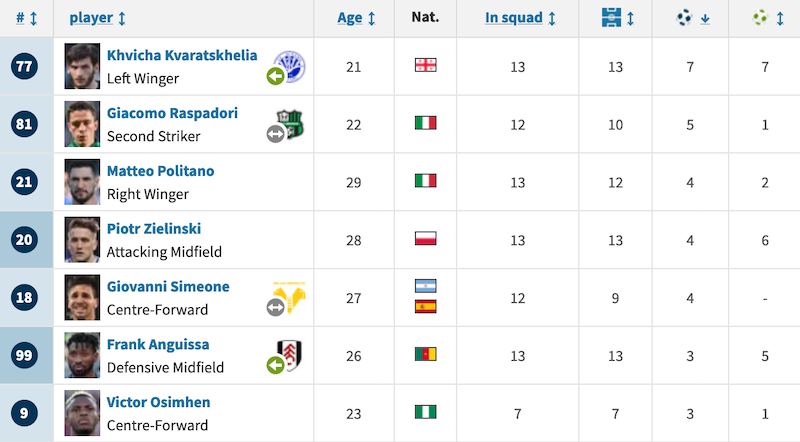The width and height of the screenshot is (800, 442).
Task: Open Victor Osimhen's profile link
Action: point(158,402)
